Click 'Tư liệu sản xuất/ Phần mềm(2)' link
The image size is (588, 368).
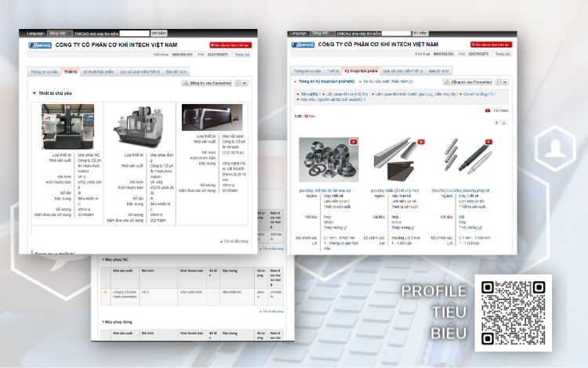(x=388, y=81)
